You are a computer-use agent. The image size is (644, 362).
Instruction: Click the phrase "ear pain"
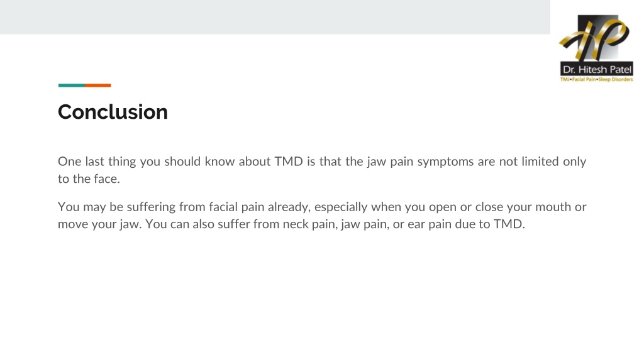429,224
